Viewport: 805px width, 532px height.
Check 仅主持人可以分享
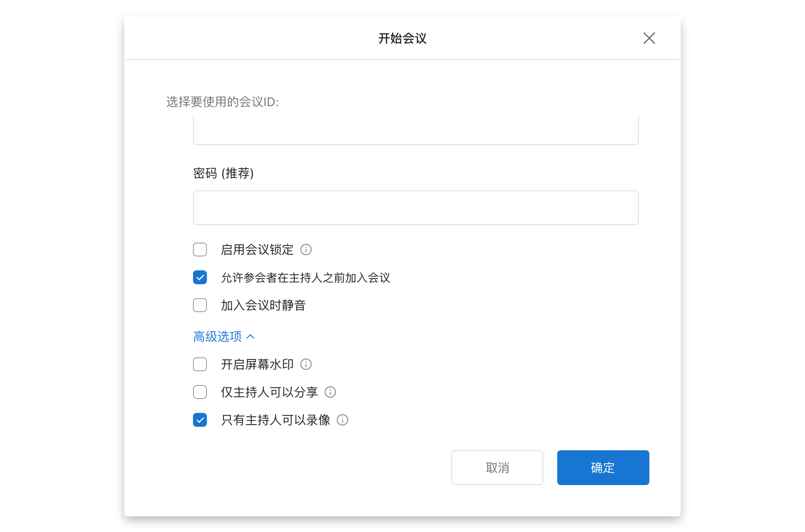click(x=200, y=392)
